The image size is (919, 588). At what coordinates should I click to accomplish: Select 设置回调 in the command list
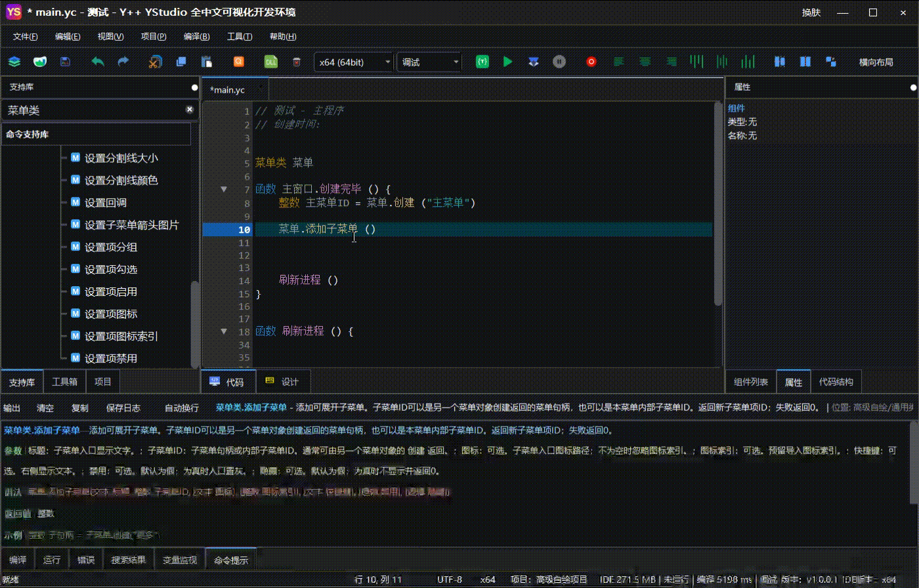106,203
